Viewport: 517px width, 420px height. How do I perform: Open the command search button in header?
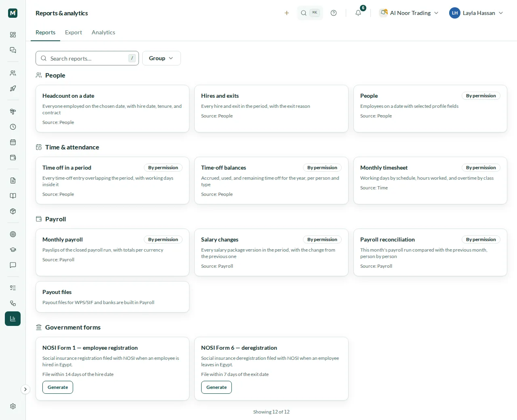[310, 13]
